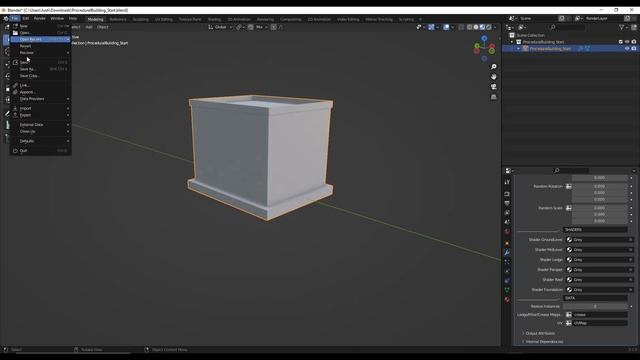Switch to the Modeling workspace tab
This screenshot has height=360, width=640.
pos(96,19)
